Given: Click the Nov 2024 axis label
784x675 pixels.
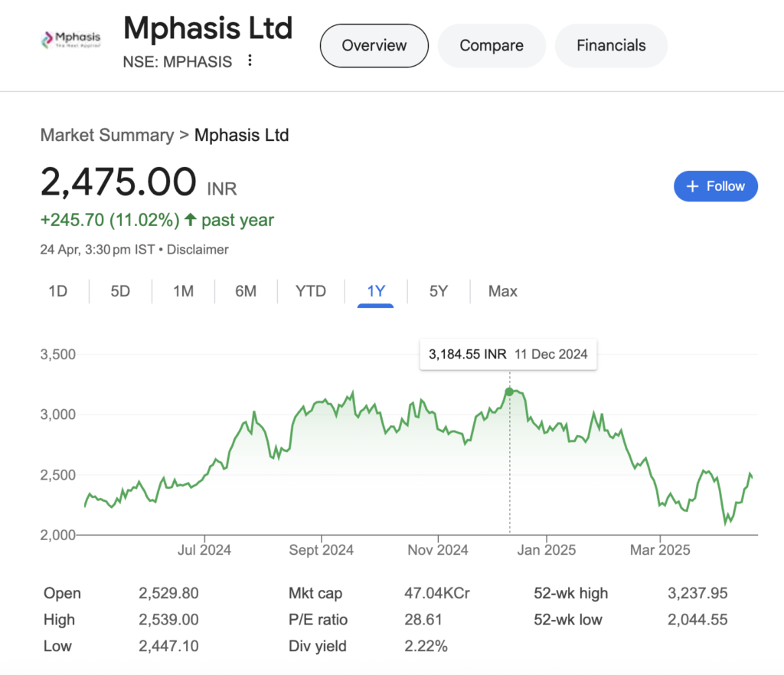Looking at the screenshot, I should coord(438,550).
